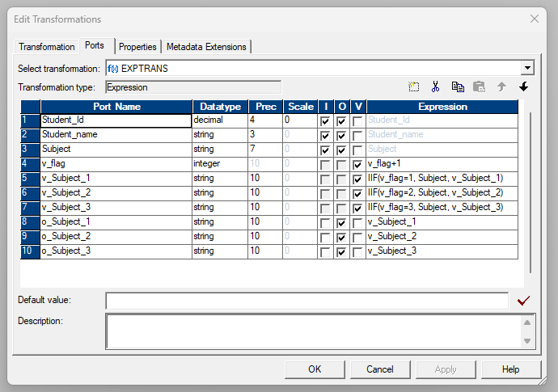
Task: Switch to the Properties tab
Action: pyautogui.click(x=137, y=47)
